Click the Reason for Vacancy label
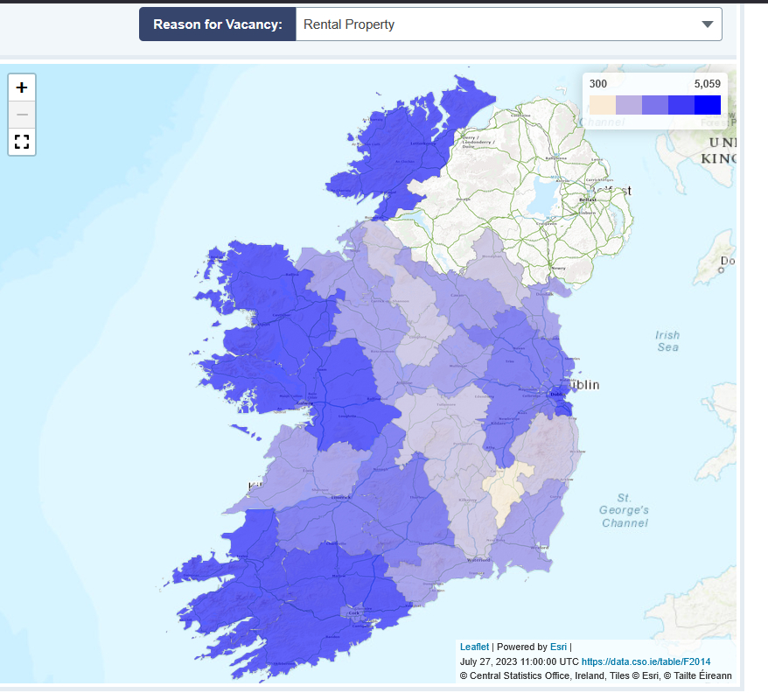The height and width of the screenshot is (700, 768). click(x=217, y=24)
